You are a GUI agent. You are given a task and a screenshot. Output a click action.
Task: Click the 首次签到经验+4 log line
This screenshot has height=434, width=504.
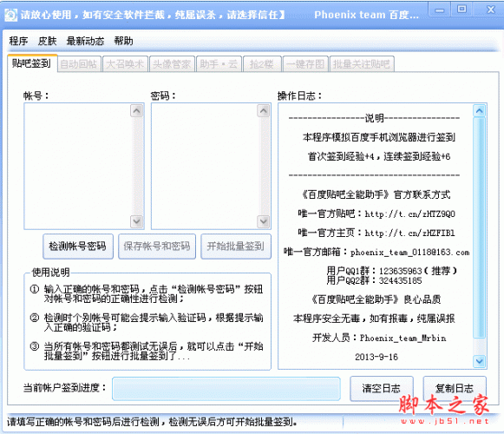(x=379, y=157)
